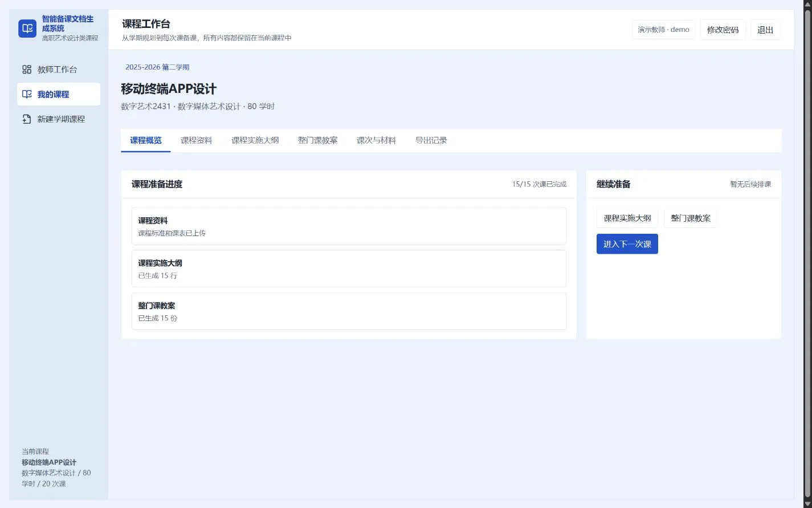Click the scrollbar down arrow

coord(807,503)
